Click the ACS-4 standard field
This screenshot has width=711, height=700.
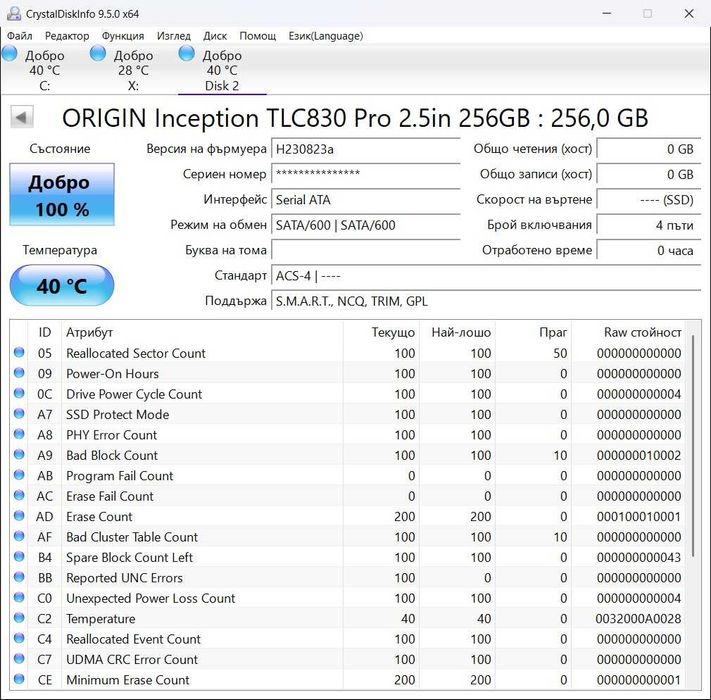click(x=486, y=276)
